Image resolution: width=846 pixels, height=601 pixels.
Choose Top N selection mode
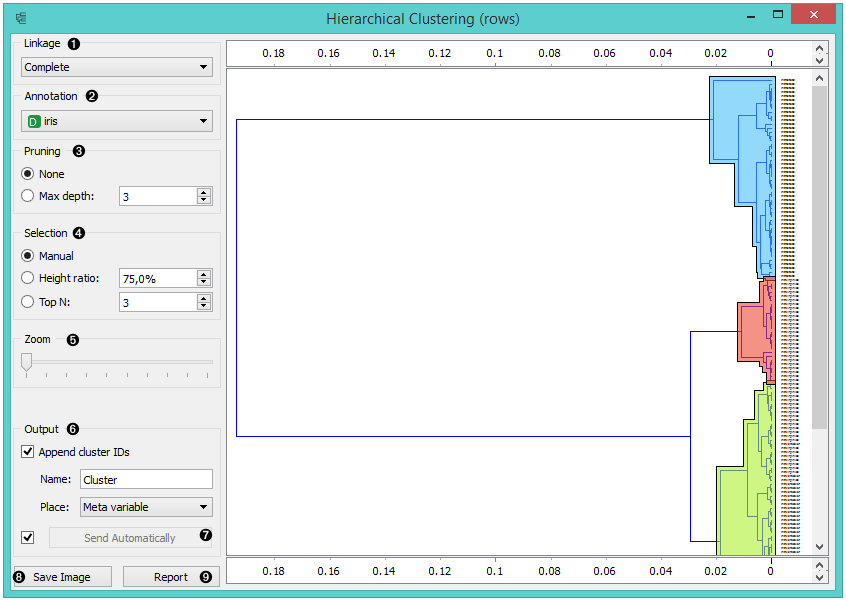point(29,301)
